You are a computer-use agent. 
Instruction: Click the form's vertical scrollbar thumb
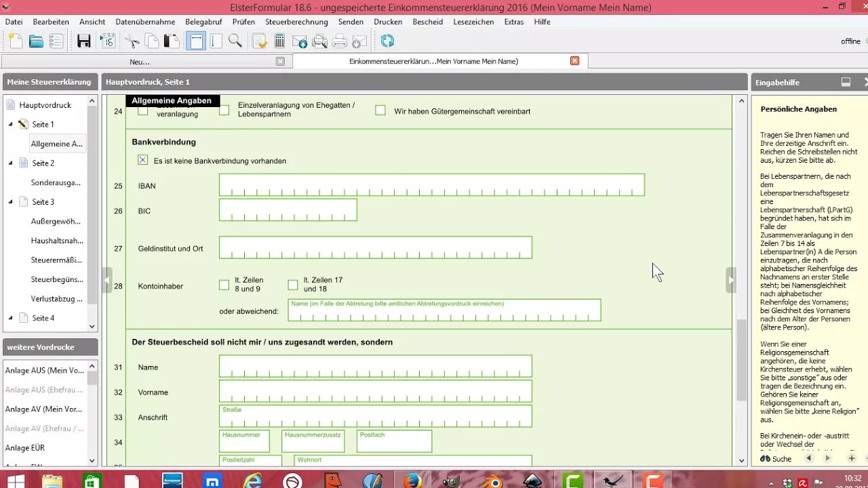pyautogui.click(x=741, y=360)
